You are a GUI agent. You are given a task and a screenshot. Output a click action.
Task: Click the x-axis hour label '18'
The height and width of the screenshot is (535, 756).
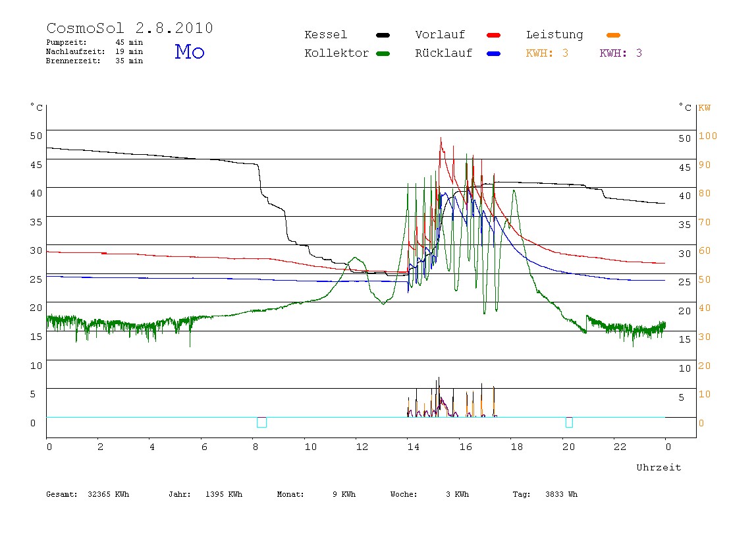coord(517,447)
